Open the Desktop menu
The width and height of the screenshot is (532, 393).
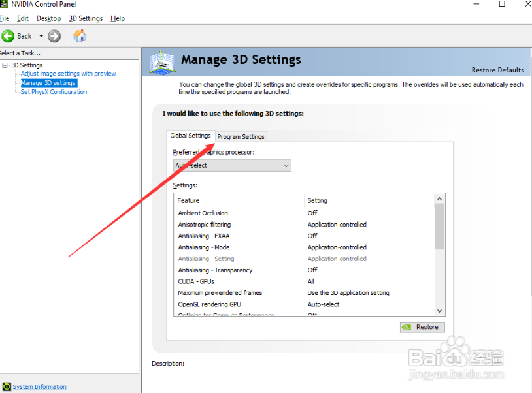[x=48, y=18]
